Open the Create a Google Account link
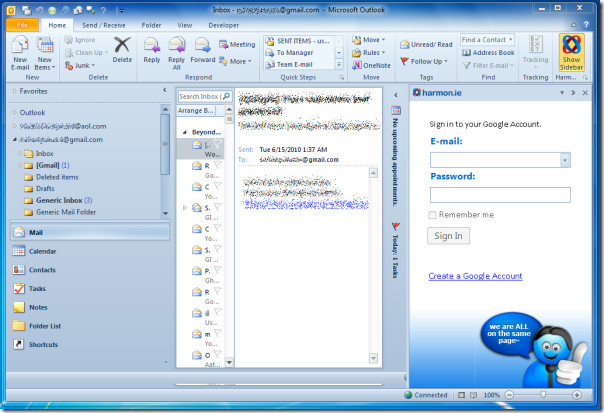 point(475,276)
